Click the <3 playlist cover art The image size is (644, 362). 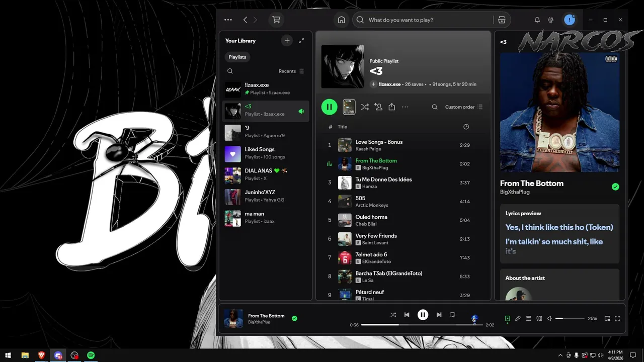343,67
